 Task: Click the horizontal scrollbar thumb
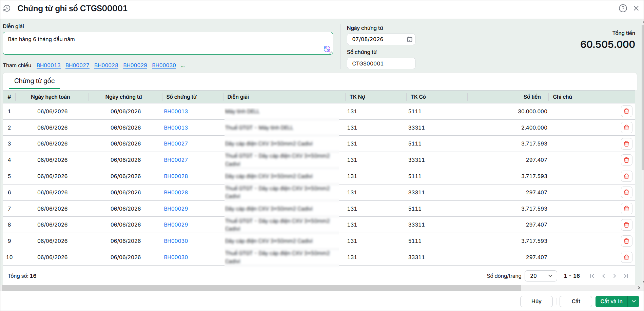click(x=261, y=288)
